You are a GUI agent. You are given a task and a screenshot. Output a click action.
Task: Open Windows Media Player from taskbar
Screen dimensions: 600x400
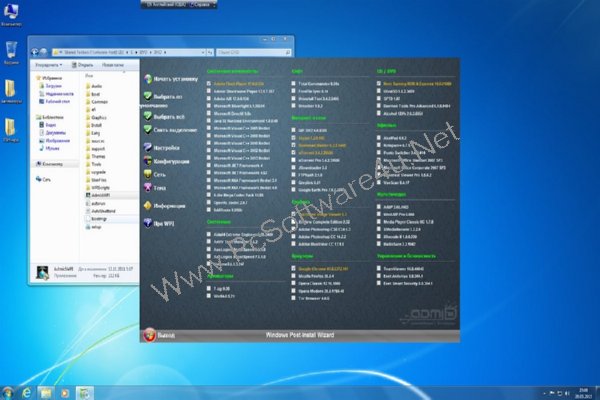65,393
